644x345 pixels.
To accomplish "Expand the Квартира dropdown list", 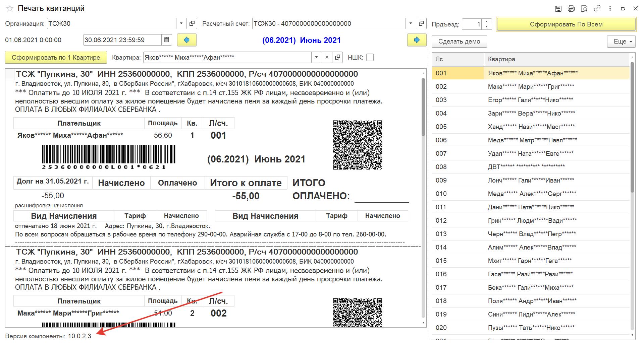I will [316, 57].
